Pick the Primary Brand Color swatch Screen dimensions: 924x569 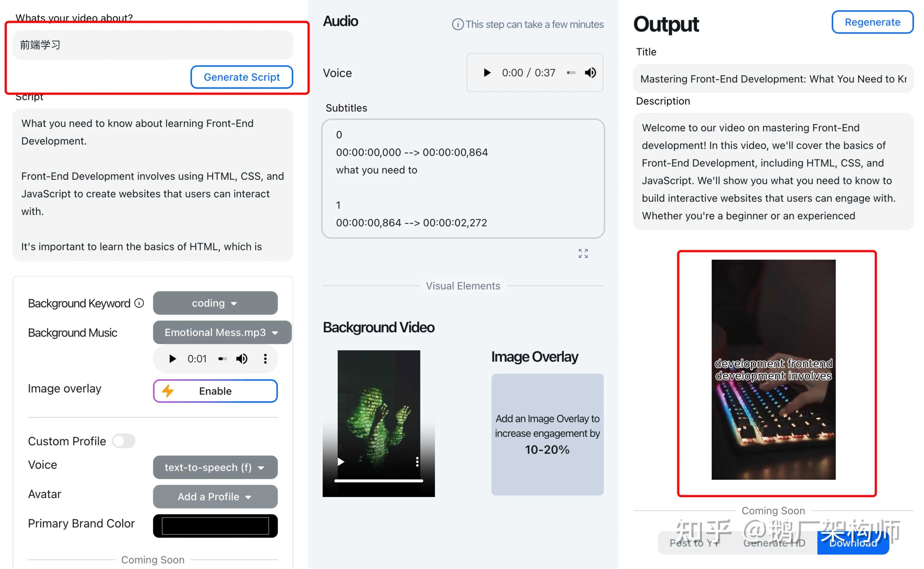pyautogui.click(x=215, y=526)
